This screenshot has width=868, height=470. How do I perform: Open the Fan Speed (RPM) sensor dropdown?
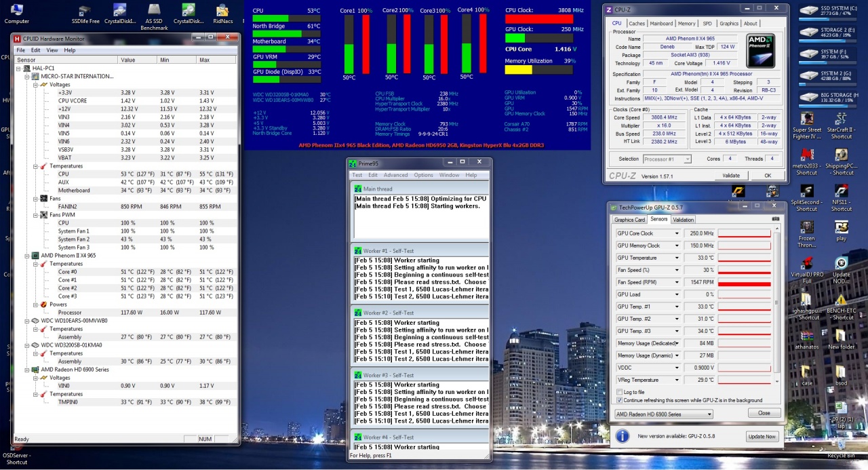point(677,282)
